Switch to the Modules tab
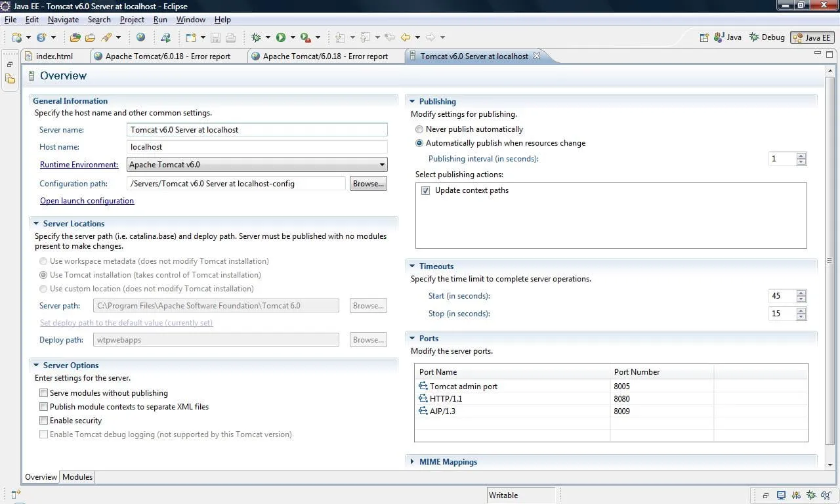Viewport: 840px width, 504px height. (x=77, y=477)
